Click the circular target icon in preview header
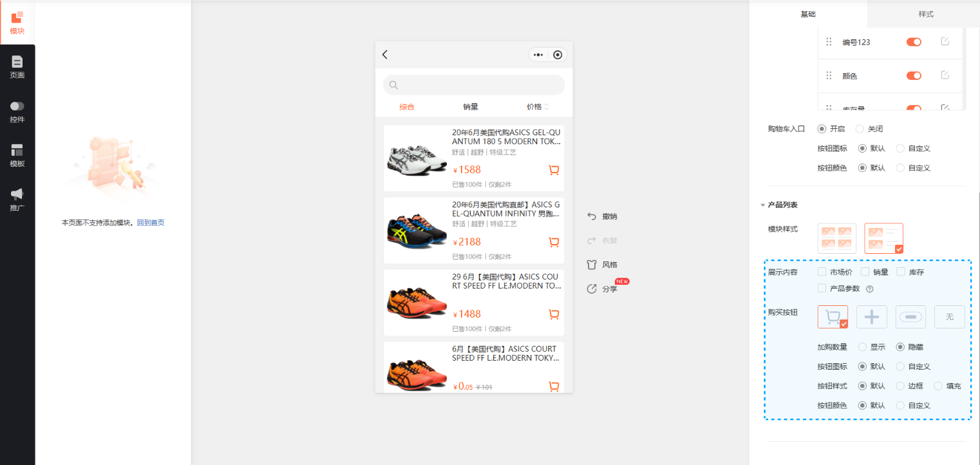Viewport: 980px width, 465px height. pos(558,55)
